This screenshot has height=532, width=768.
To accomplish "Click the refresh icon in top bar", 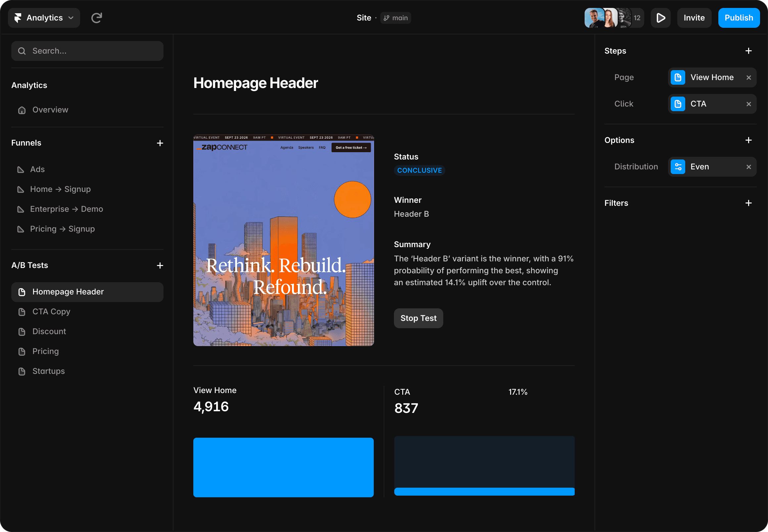I will [x=97, y=18].
